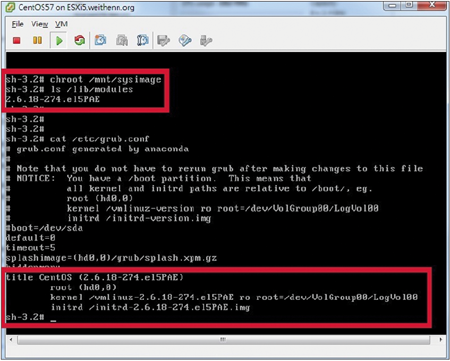This screenshot has height=361, width=450.
Task: Click the 'splashimage=(hd0,0)/grub/splash.xpm.gz' line
Action: [111, 258]
